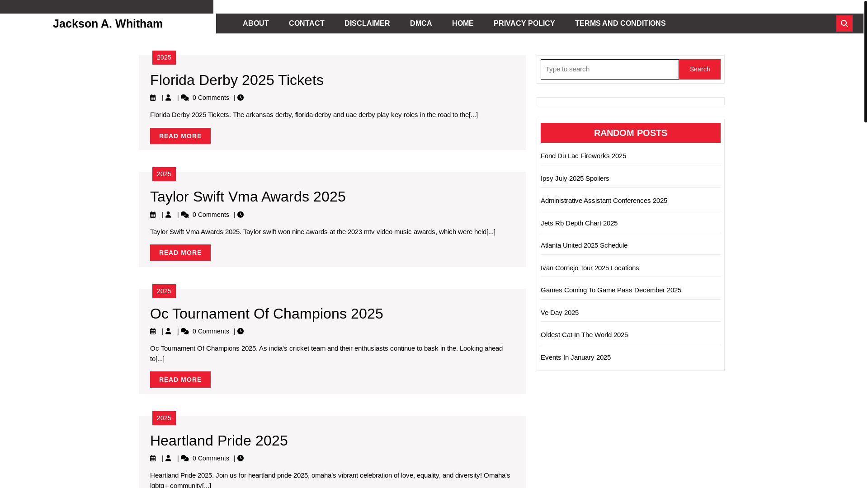This screenshot has height=488, width=868.
Task: Go to the DMCA page
Action: point(421,23)
